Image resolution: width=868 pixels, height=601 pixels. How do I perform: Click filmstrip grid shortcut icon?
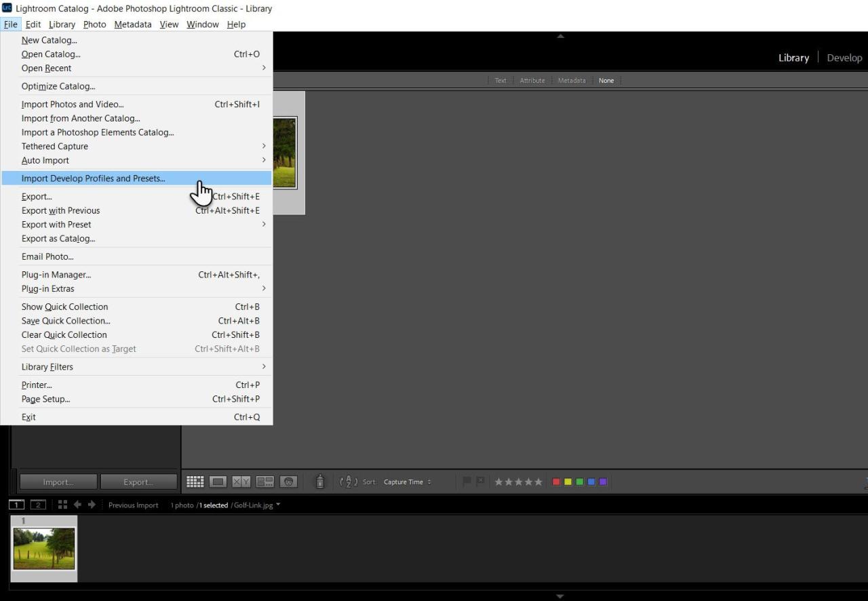62,505
